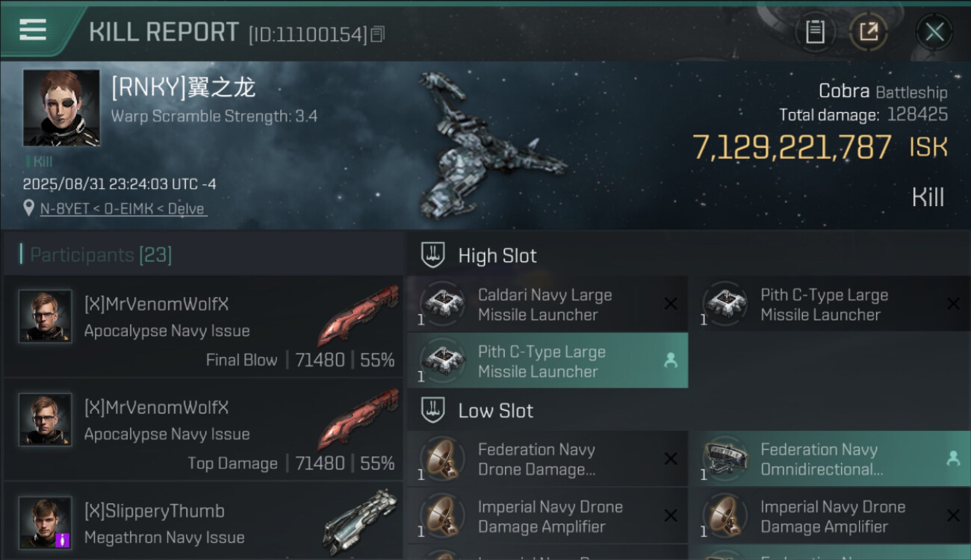Click the Low Slot section header
The image size is (971, 560).
pos(495,411)
